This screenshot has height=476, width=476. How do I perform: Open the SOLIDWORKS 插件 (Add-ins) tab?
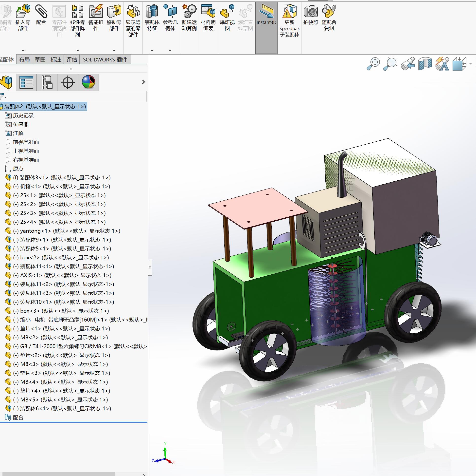(105, 59)
